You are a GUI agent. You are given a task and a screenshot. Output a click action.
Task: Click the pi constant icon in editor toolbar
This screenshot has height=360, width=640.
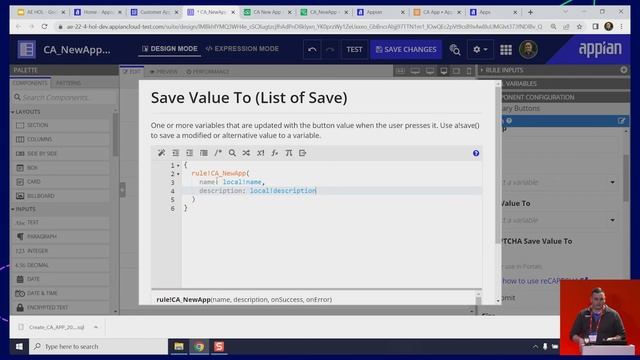point(289,153)
